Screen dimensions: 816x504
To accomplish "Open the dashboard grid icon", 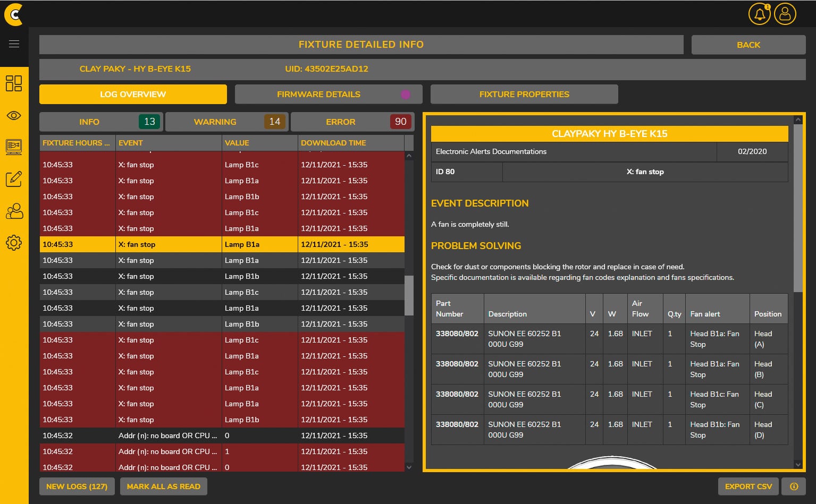I will pos(14,83).
